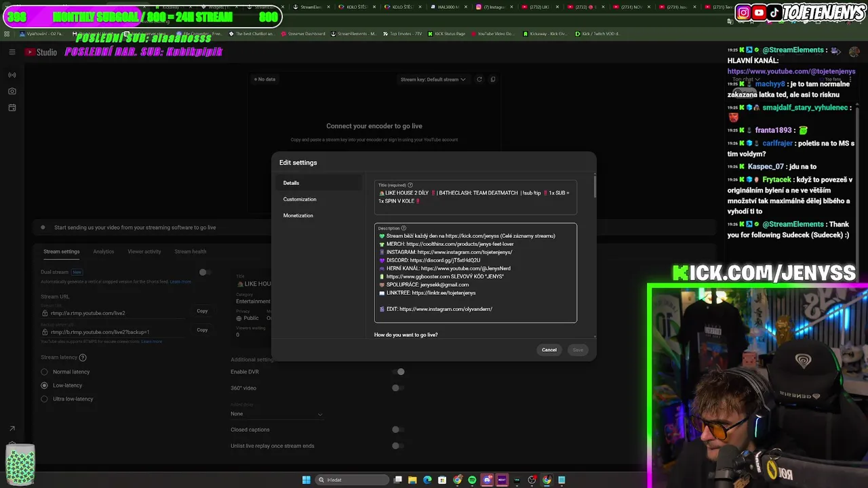Click the help icon beside Description

pos(403,228)
